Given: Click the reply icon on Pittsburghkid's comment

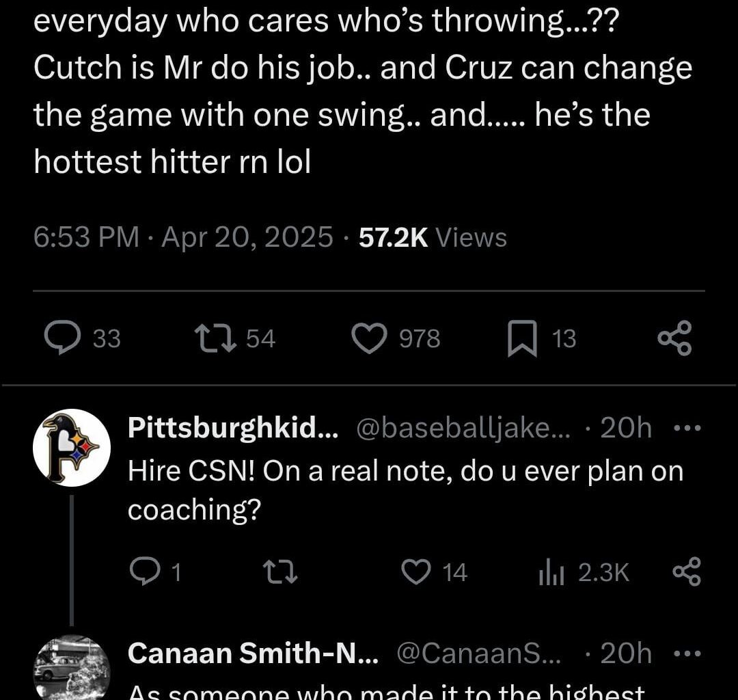Looking at the screenshot, I should [x=146, y=573].
